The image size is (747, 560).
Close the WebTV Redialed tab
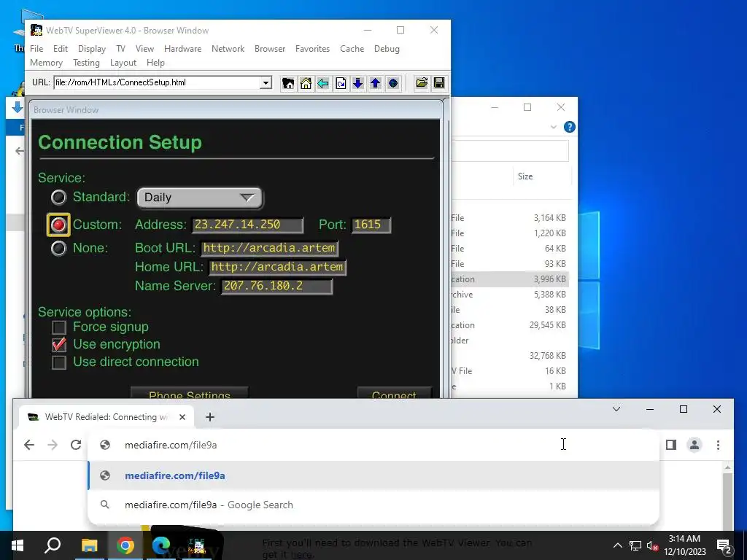[182, 417]
